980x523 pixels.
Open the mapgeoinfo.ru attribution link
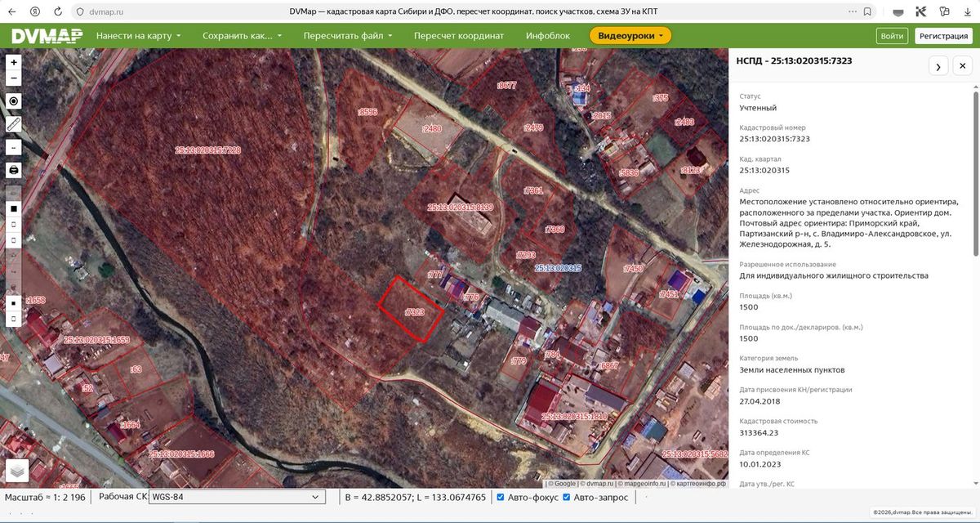point(643,484)
